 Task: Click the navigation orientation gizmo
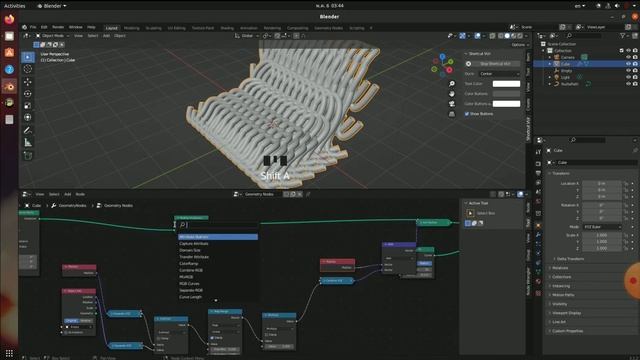(442, 65)
